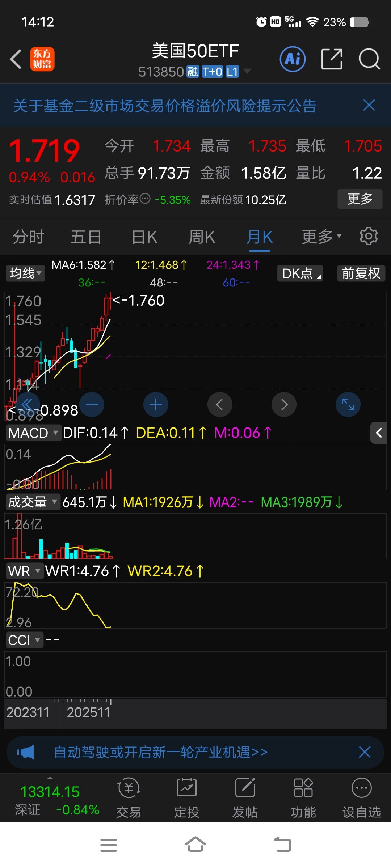The image size is (391, 868).
Task: Open the Ai assistant icon
Action: click(x=293, y=59)
